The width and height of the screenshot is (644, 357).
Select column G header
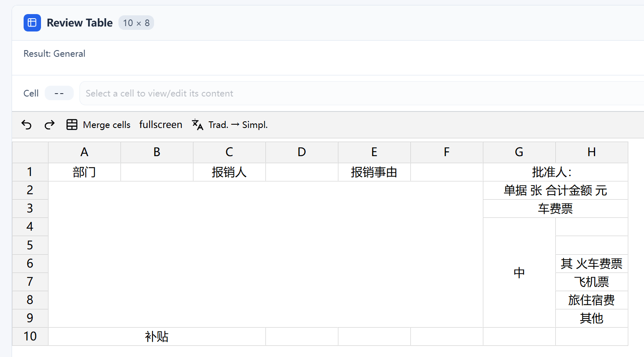(519, 152)
